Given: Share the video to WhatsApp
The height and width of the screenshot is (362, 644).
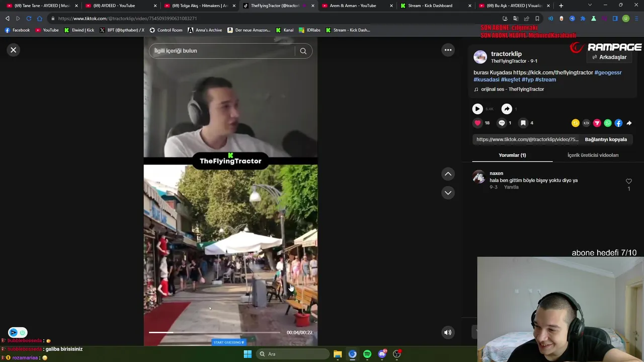Looking at the screenshot, I should [608, 123].
